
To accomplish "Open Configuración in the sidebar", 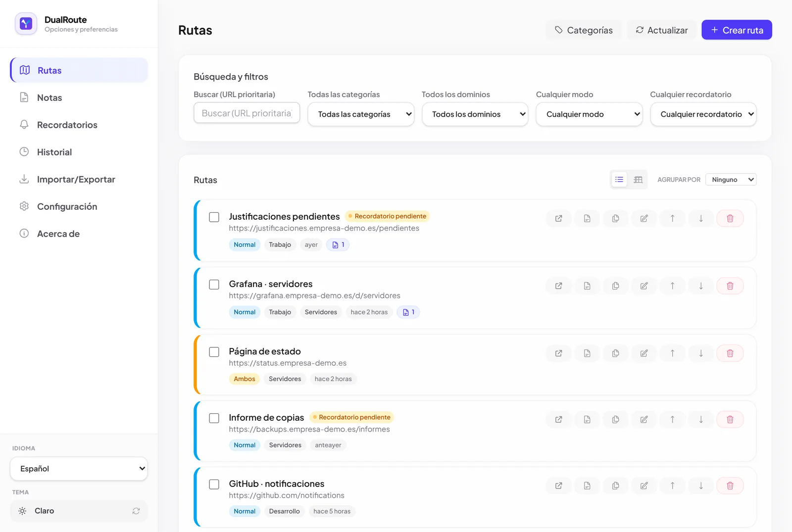I will (79, 206).
